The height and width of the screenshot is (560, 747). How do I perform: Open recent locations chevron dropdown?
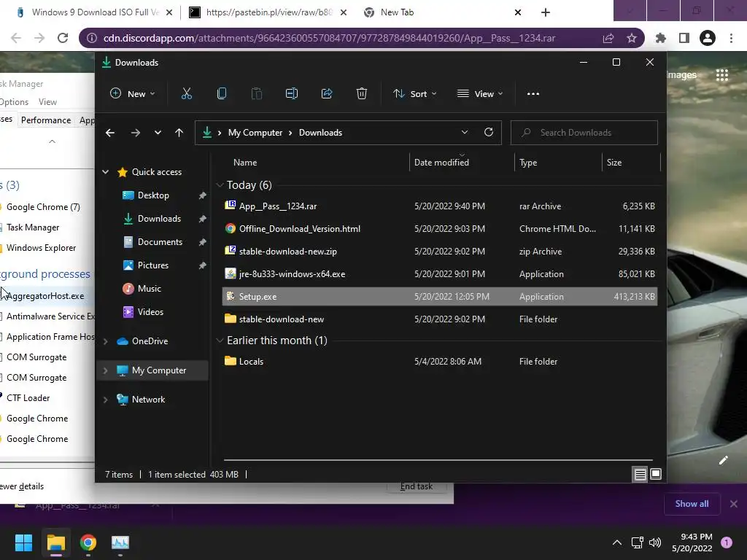(x=158, y=133)
